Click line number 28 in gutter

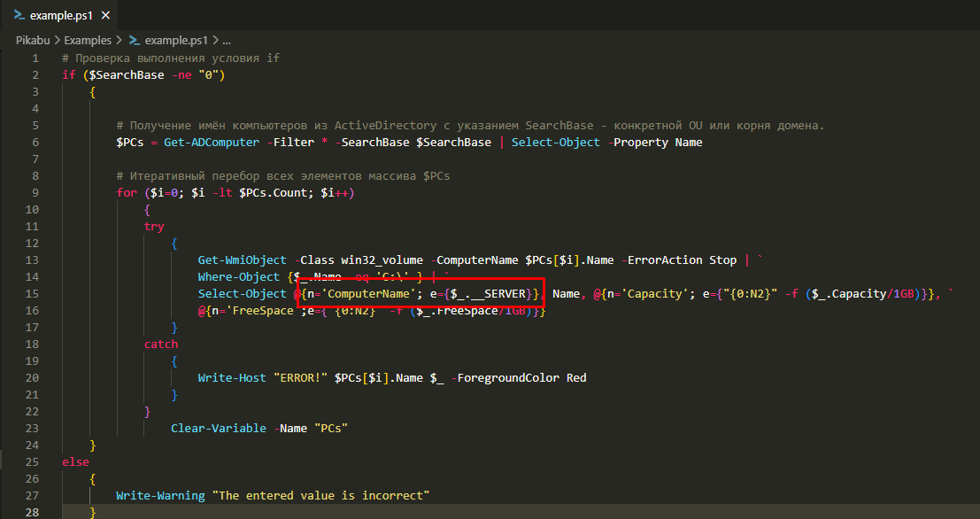click(x=32, y=512)
